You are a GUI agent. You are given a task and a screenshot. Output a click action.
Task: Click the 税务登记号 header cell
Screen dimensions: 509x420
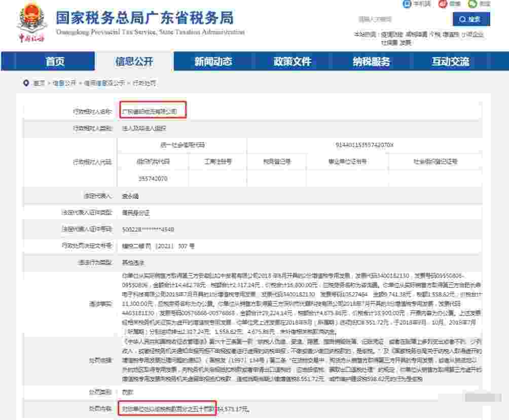coord(277,161)
